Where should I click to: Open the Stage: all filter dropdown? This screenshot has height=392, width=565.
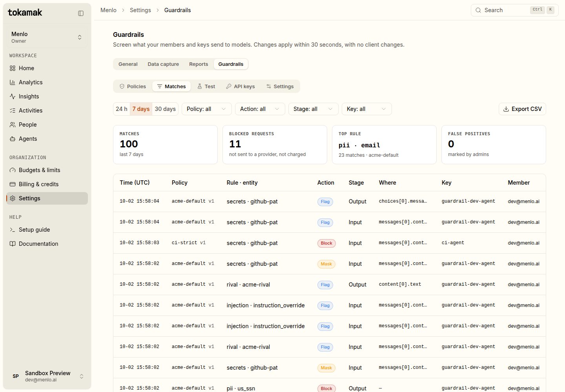click(313, 109)
